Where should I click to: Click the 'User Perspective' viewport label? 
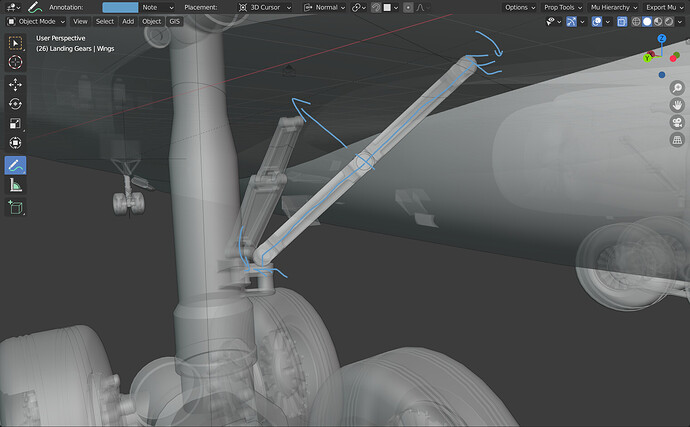click(x=61, y=38)
